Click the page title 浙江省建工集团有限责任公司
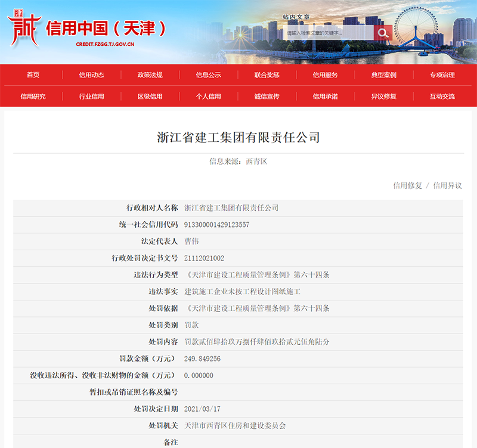 [x=238, y=138]
